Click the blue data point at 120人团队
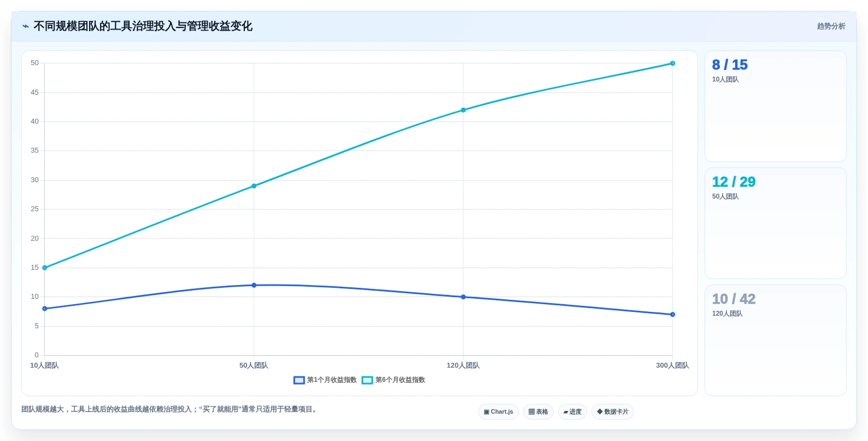Screen dimensions: 868x441 click(x=463, y=297)
